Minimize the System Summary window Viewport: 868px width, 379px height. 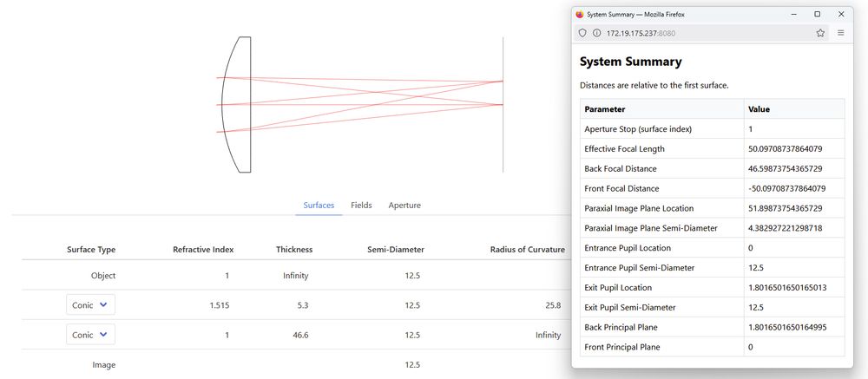pyautogui.click(x=794, y=15)
